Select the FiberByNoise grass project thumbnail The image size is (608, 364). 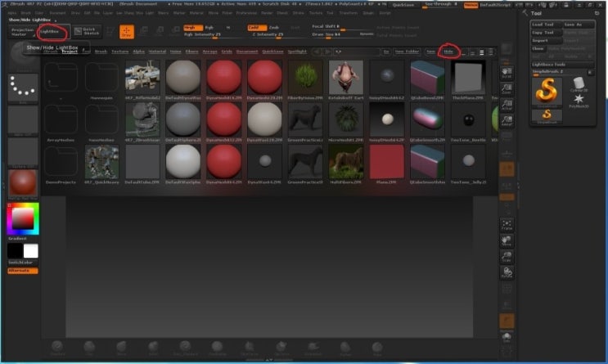pos(305,77)
